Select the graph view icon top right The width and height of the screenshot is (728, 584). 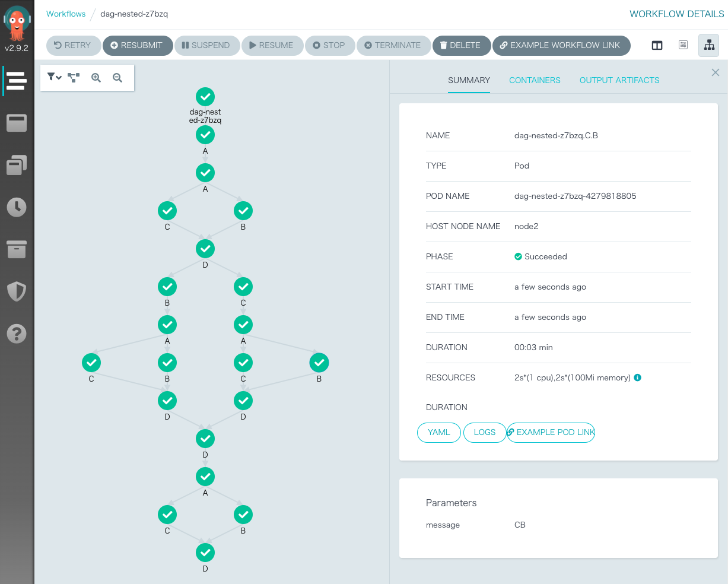(x=709, y=45)
